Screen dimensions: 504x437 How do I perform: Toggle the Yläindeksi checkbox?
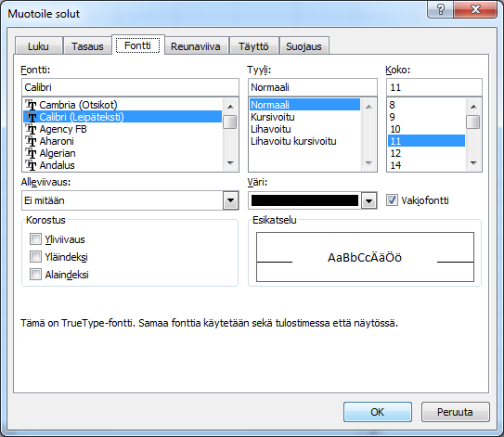(35, 257)
